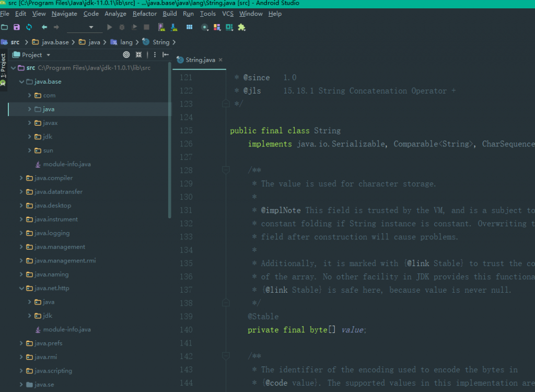Click the green Run play icon
Image resolution: width=535 pixels, height=392 pixels.
pyautogui.click(x=110, y=27)
